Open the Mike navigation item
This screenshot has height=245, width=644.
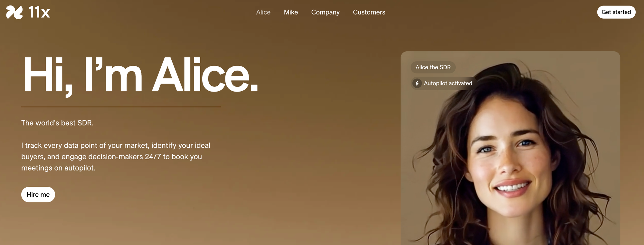[291, 12]
